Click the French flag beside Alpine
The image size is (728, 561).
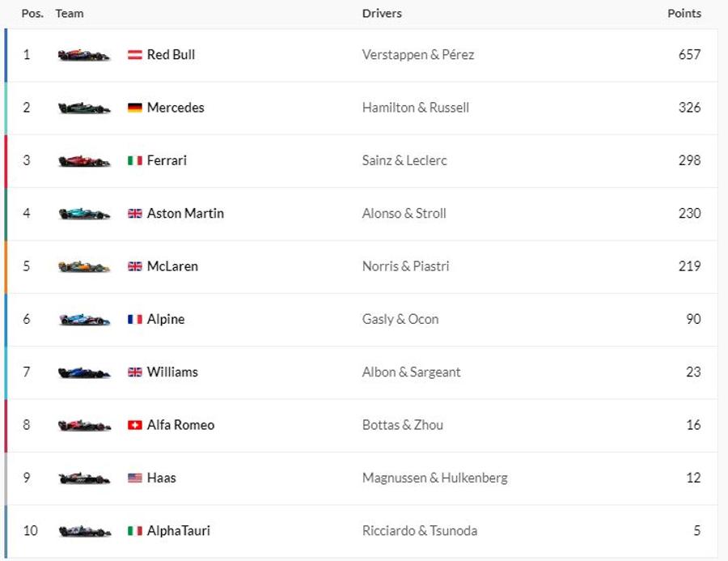[x=134, y=319]
